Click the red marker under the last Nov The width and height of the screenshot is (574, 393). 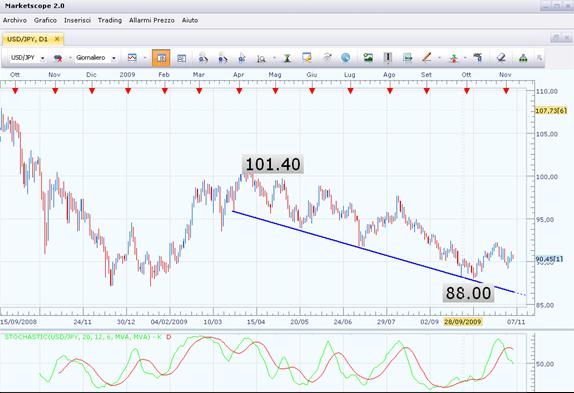pyautogui.click(x=506, y=90)
